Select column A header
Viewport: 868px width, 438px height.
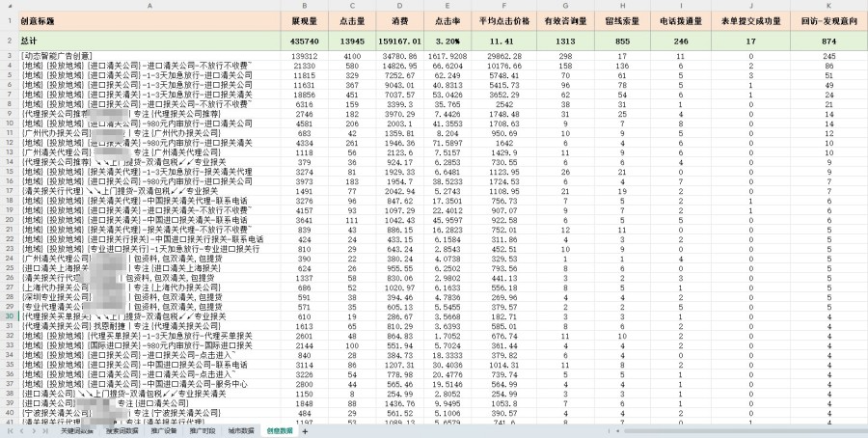point(149,5)
